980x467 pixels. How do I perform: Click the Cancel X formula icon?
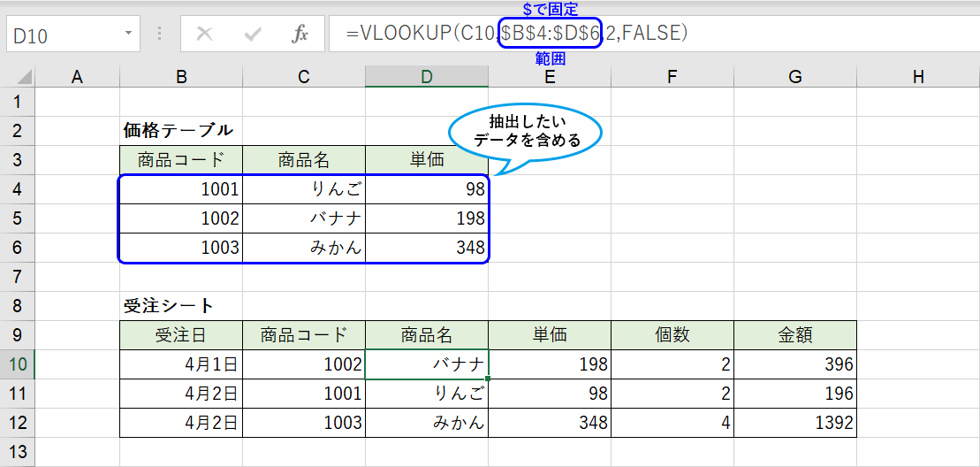tap(204, 34)
